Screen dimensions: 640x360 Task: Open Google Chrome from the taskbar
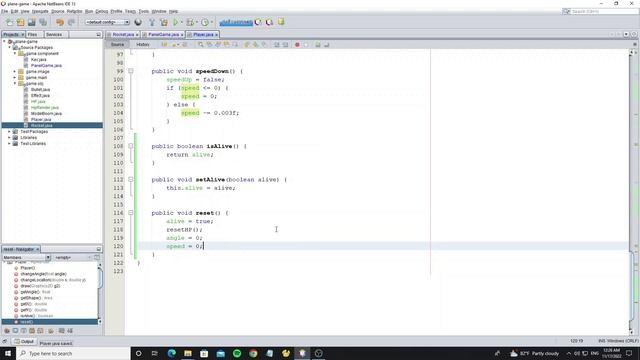coord(253,353)
